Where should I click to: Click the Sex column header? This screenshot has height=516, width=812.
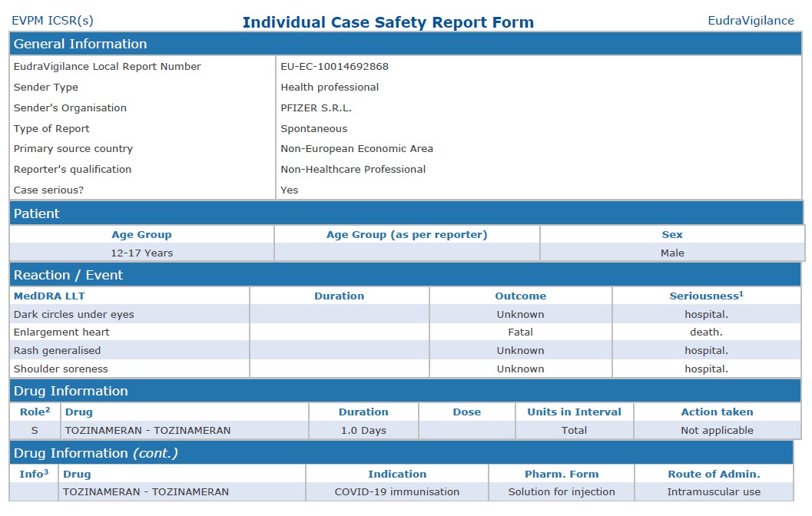coord(672,234)
